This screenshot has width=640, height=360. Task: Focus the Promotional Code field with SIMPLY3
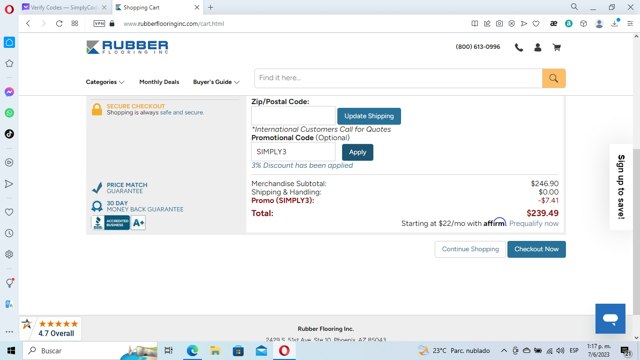point(293,152)
